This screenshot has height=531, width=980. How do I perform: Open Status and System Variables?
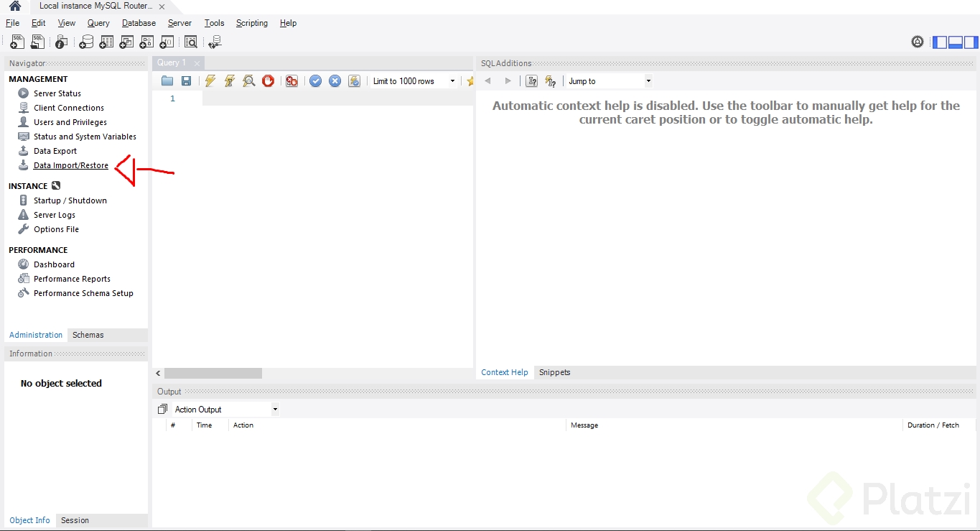tap(85, 137)
